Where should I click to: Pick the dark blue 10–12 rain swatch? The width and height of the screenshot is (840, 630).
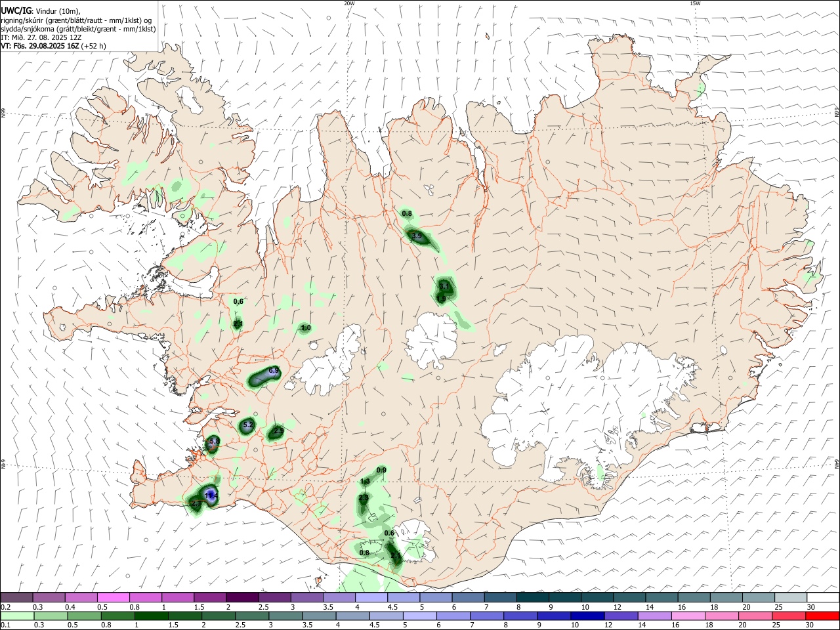pyautogui.click(x=587, y=616)
